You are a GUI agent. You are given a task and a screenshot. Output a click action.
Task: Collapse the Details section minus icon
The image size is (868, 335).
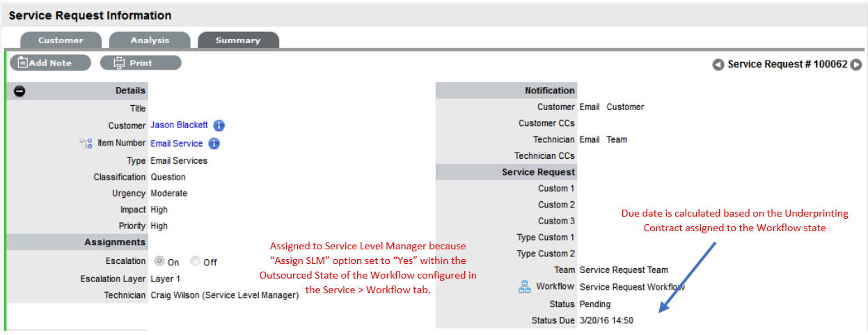pos(19,91)
